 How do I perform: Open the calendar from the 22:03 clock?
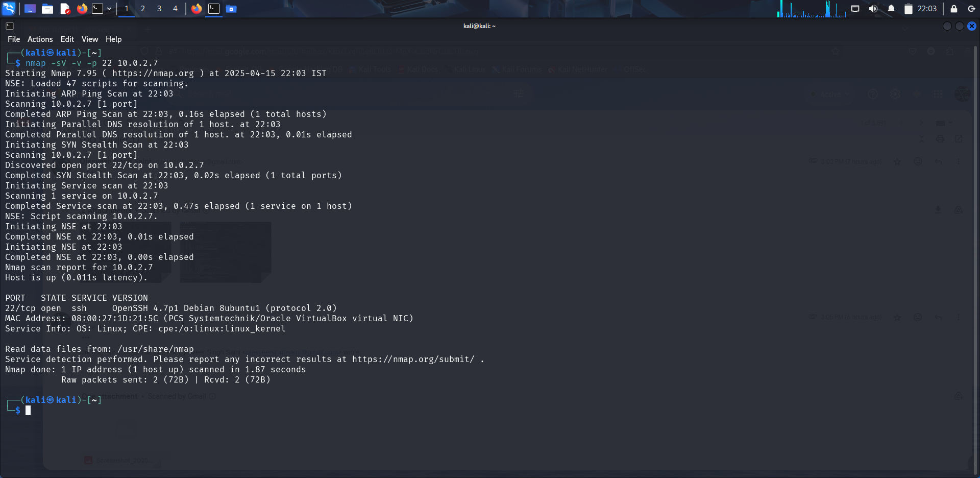927,9
